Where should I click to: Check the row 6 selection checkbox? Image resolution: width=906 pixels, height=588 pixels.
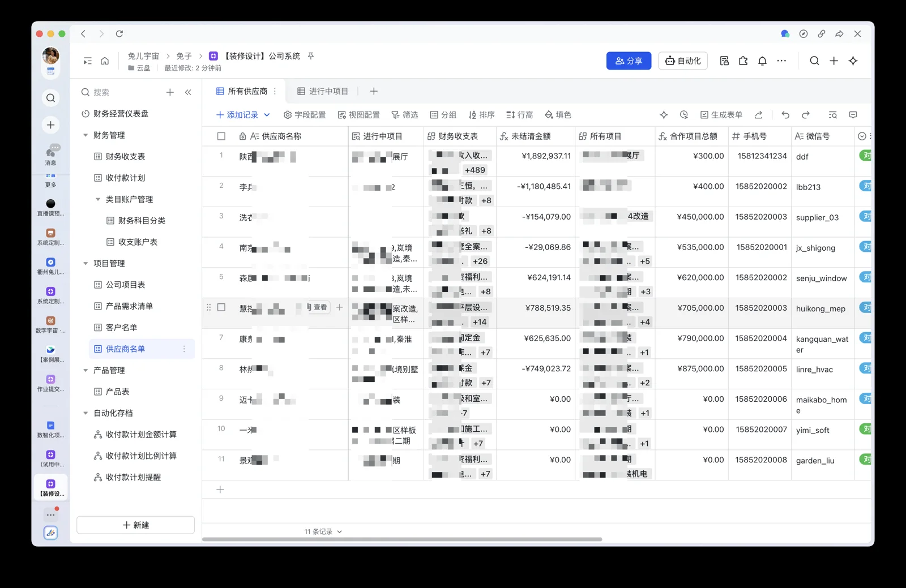tap(221, 307)
